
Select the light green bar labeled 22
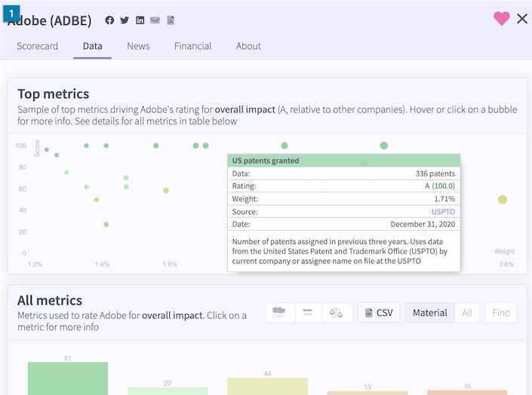click(168, 391)
